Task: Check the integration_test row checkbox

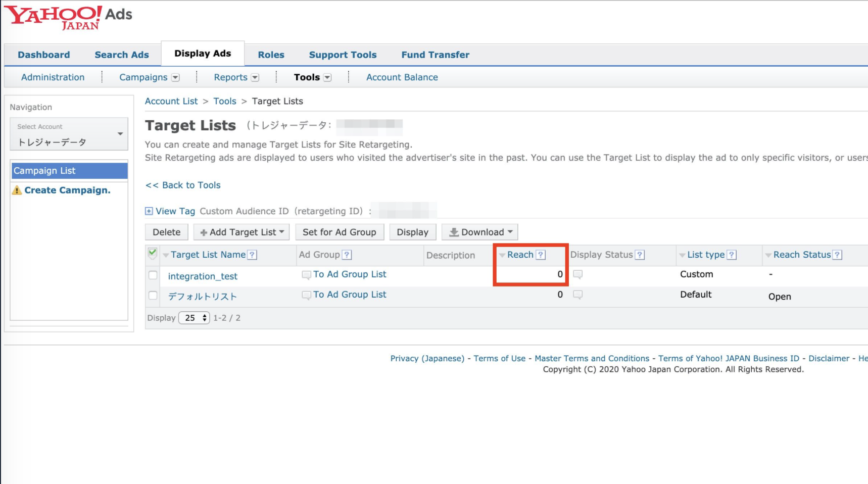Action: coord(153,275)
